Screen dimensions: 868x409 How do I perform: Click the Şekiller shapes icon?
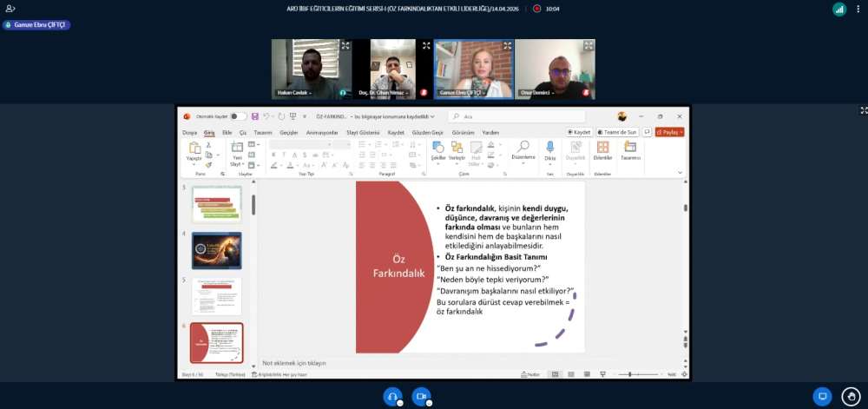tap(438, 149)
